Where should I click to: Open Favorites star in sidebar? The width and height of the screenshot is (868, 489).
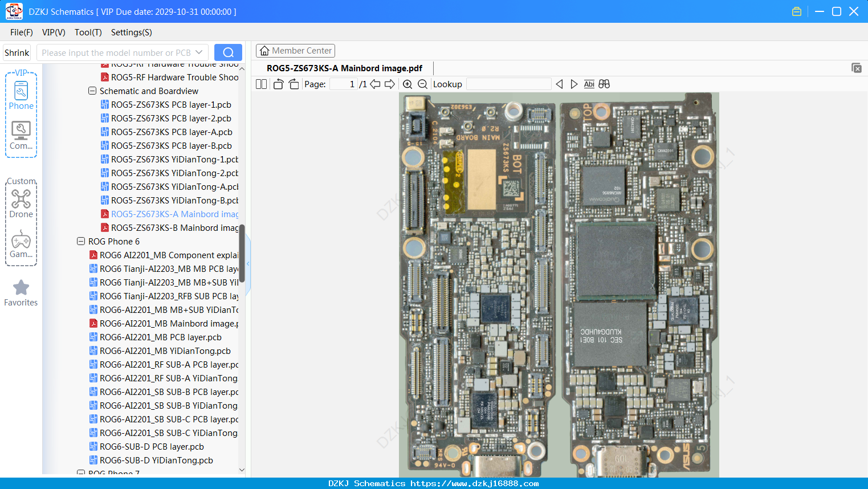click(21, 293)
